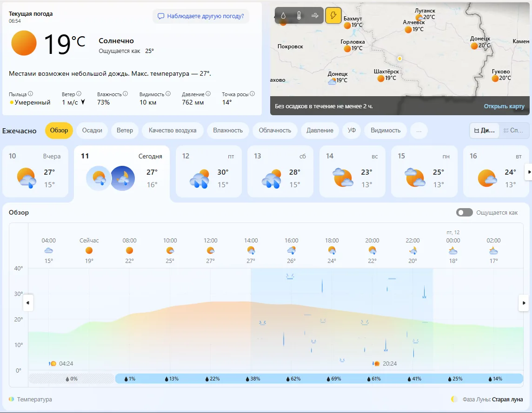Screen dimensions: 532x413
Task: Click the info icon next to Ветер
Action: pyautogui.click(x=79, y=93)
